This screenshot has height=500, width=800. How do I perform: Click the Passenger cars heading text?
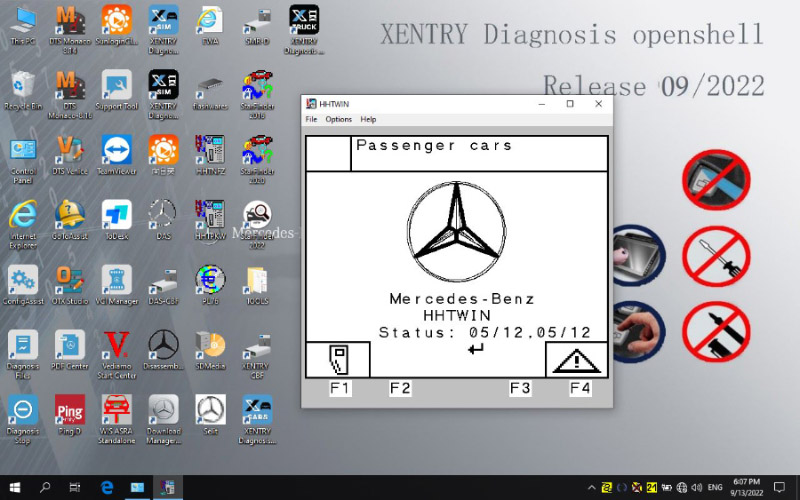tap(434, 145)
